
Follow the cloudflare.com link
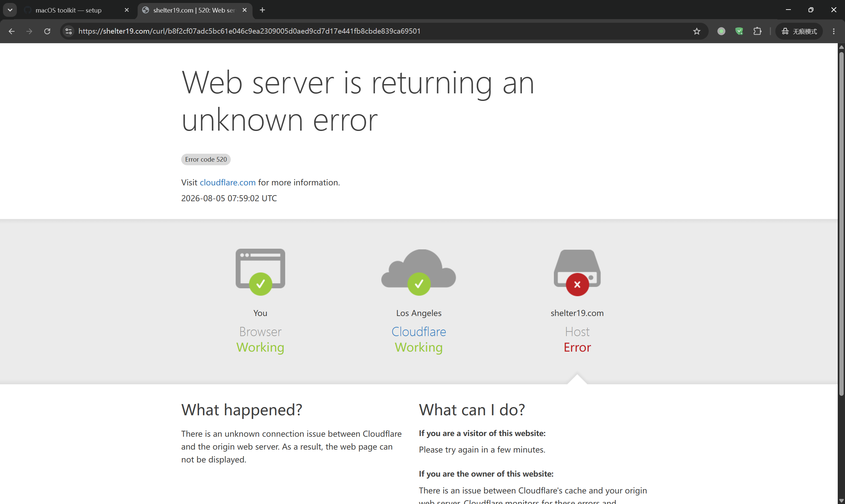(228, 182)
